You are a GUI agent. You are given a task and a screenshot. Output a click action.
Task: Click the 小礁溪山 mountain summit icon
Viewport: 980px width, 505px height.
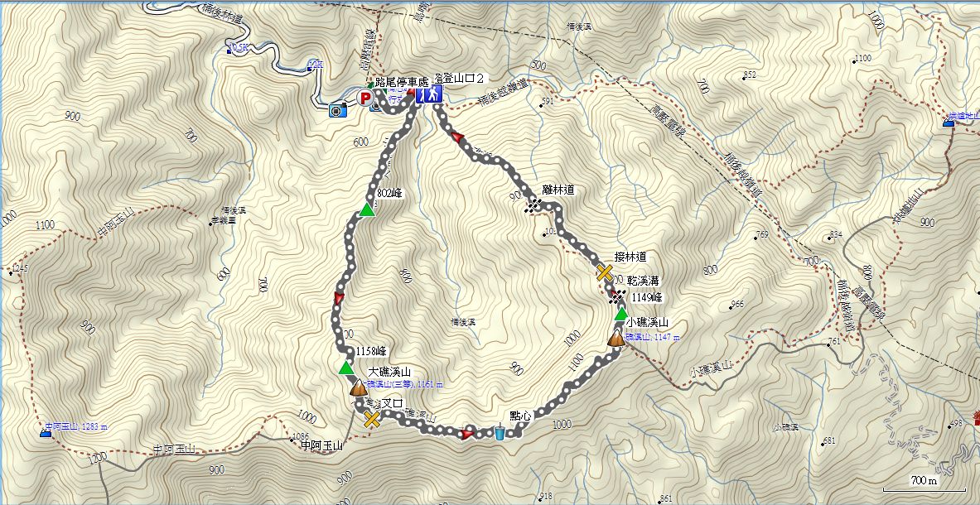(616, 339)
